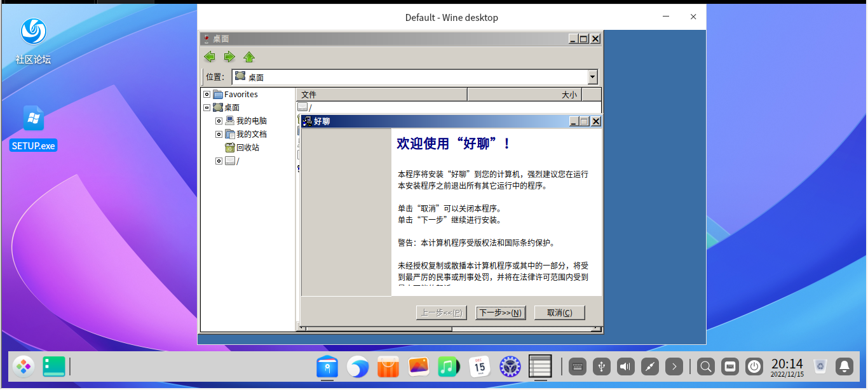Go forward with the green right arrow
The image size is (868, 390).
(229, 57)
